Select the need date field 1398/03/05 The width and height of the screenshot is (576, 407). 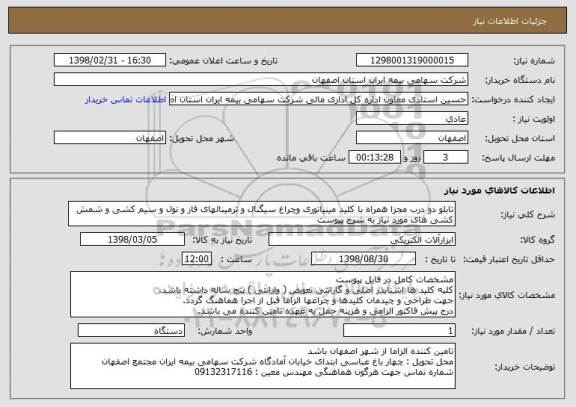click(132, 239)
